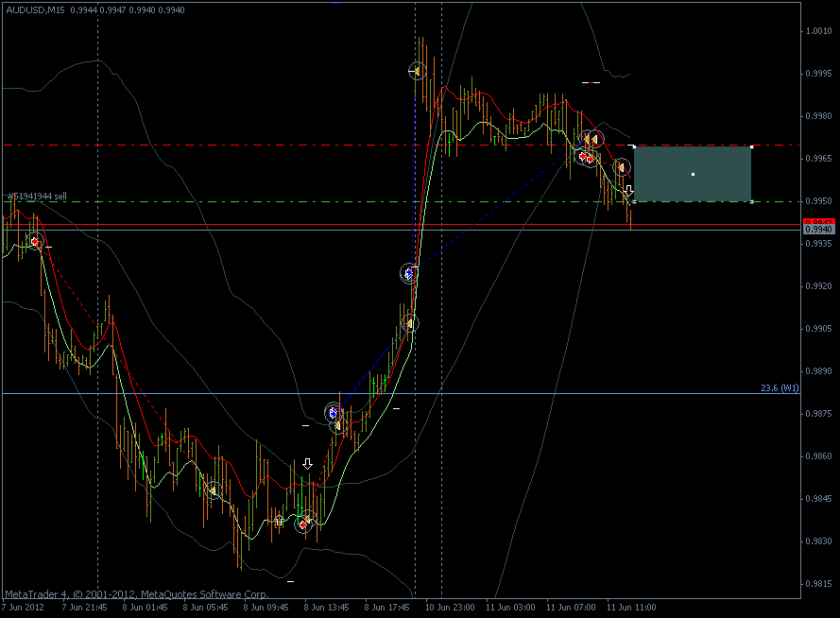Click the red price tag on the price scale
Image resolution: width=840 pixels, height=618 pixels.
pyautogui.click(x=818, y=222)
